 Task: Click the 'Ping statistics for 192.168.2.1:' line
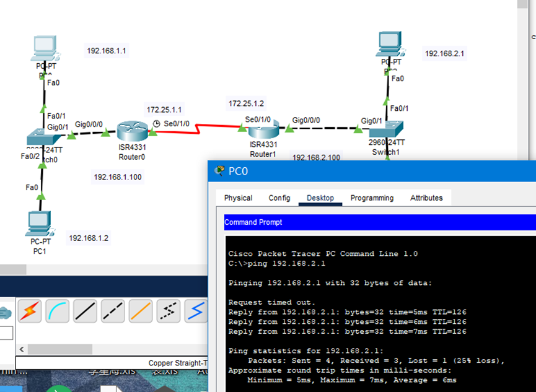pyautogui.click(x=306, y=351)
